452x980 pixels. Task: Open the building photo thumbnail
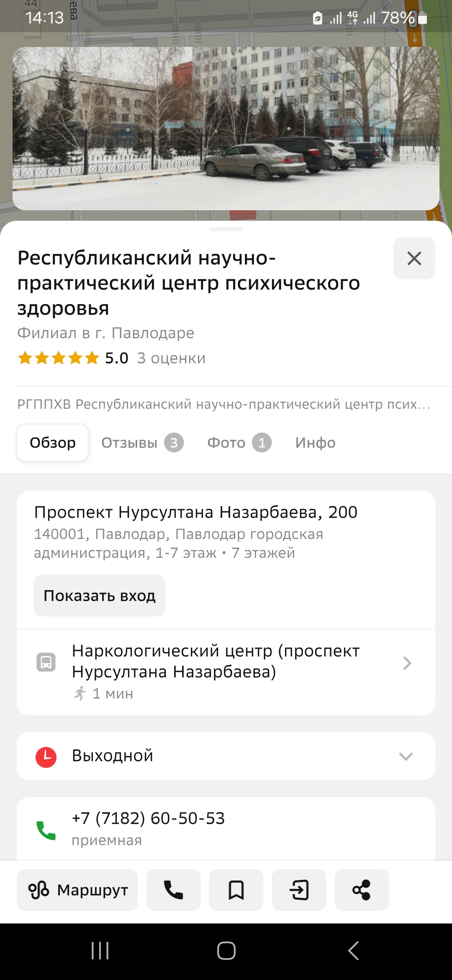point(226,129)
